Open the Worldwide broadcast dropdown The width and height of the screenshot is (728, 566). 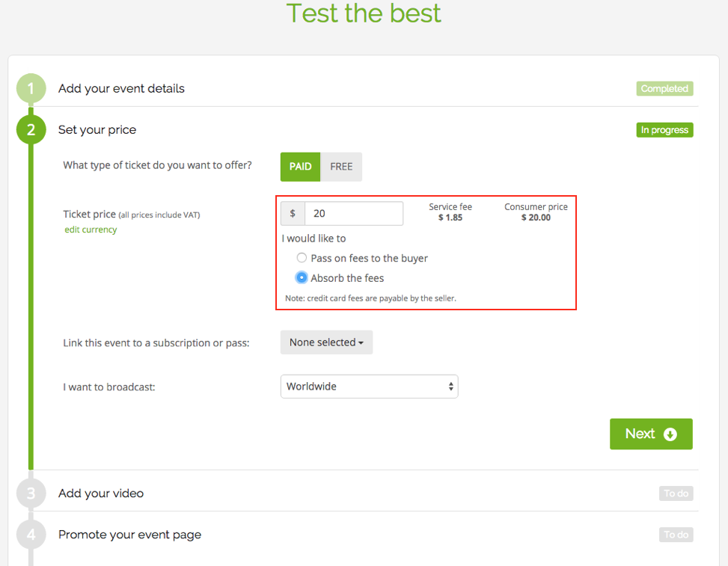tap(369, 387)
